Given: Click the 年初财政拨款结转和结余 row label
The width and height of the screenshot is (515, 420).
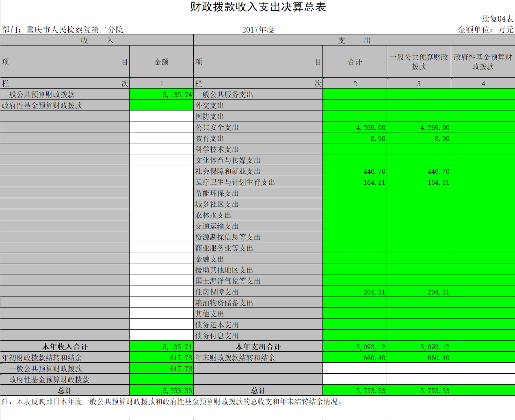Looking at the screenshot, I should pyautogui.click(x=42, y=358).
